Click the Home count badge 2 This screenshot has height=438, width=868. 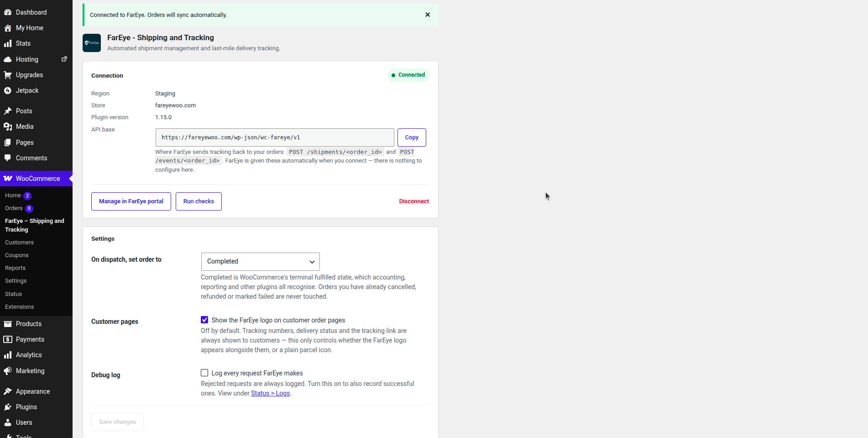tap(27, 196)
